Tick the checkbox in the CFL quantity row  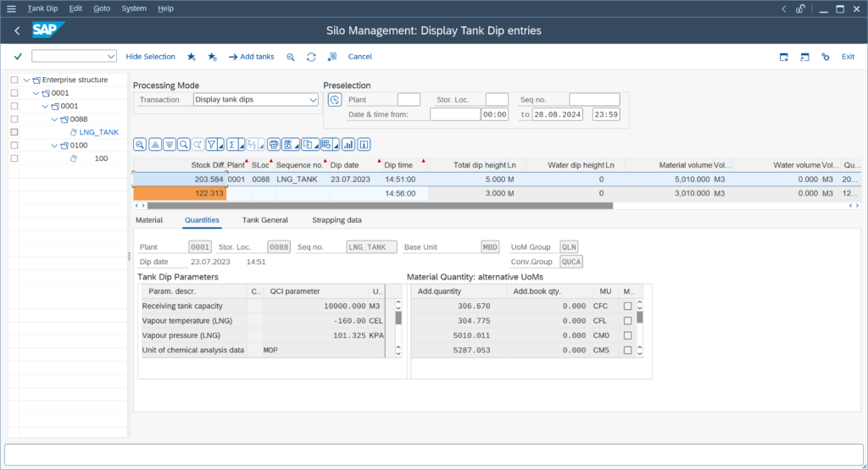tap(627, 321)
